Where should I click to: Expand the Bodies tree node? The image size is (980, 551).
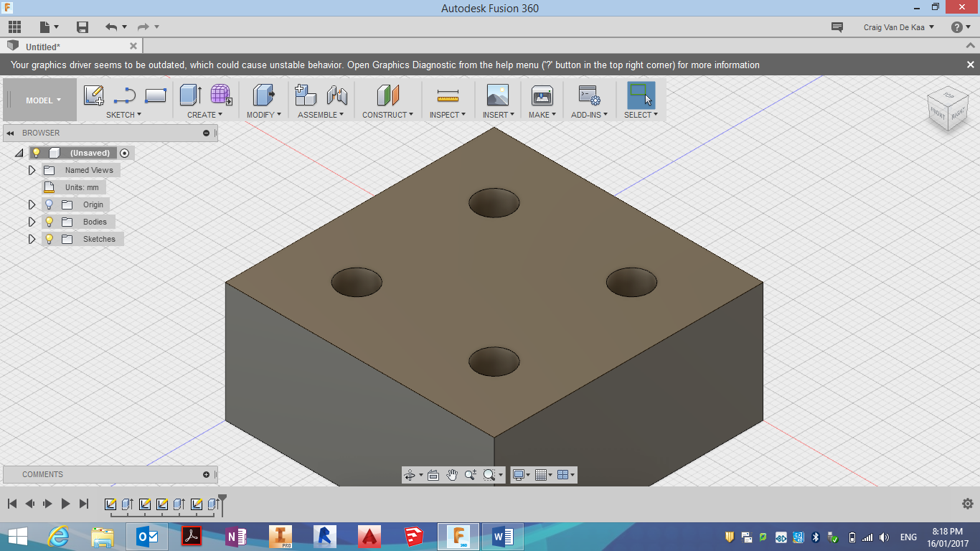[32, 222]
